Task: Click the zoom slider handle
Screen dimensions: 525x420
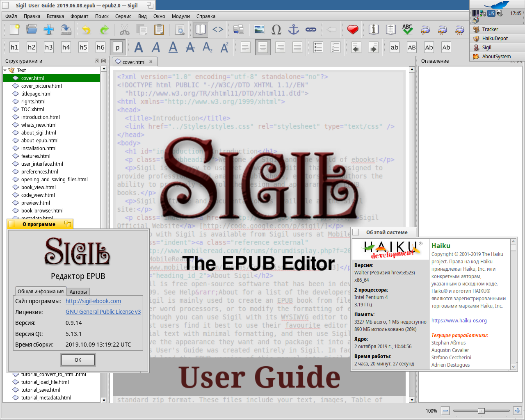Action: click(481, 411)
